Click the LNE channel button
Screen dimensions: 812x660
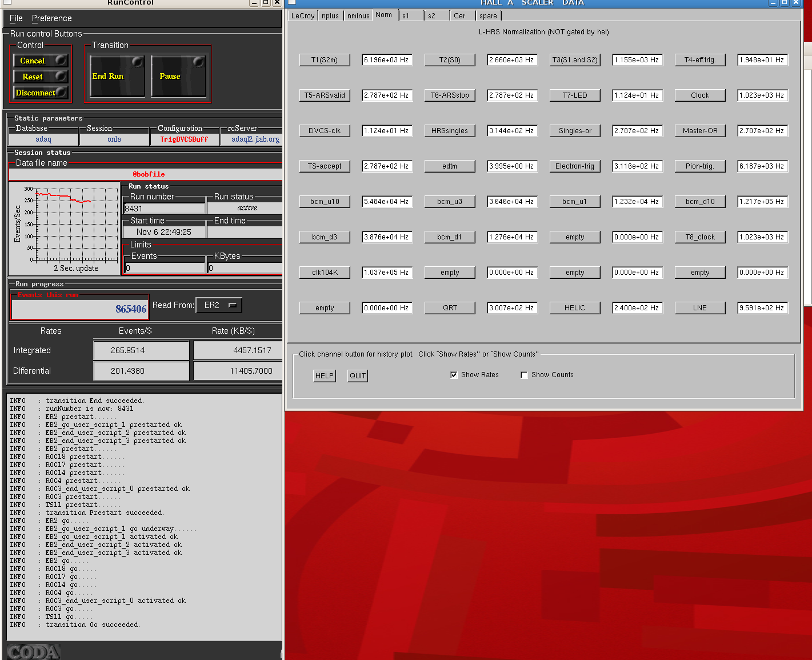[700, 308]
